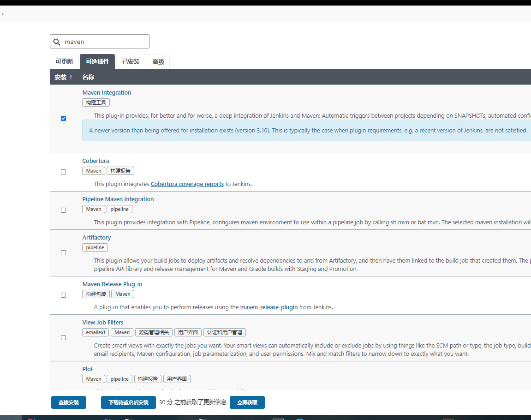531x420 pixels.
Task: Open the Pipeline Maven Integration link
Action: (x=118, y=199)
